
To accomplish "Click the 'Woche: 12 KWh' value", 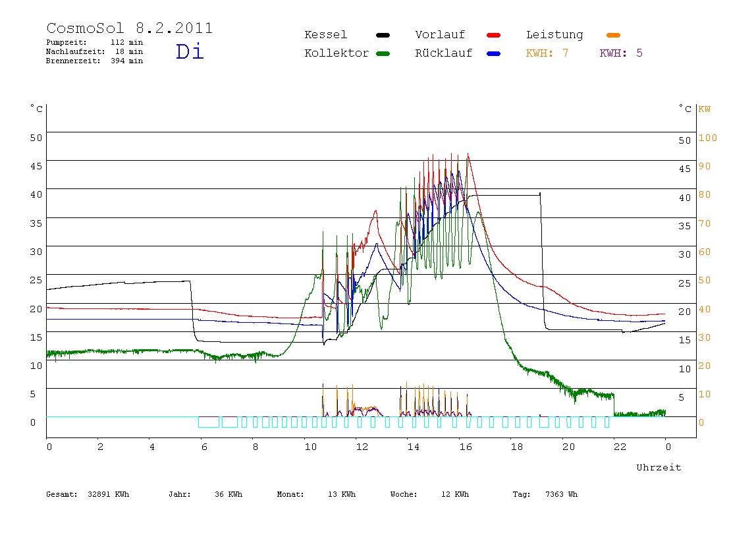I will (x=429, y=494).
